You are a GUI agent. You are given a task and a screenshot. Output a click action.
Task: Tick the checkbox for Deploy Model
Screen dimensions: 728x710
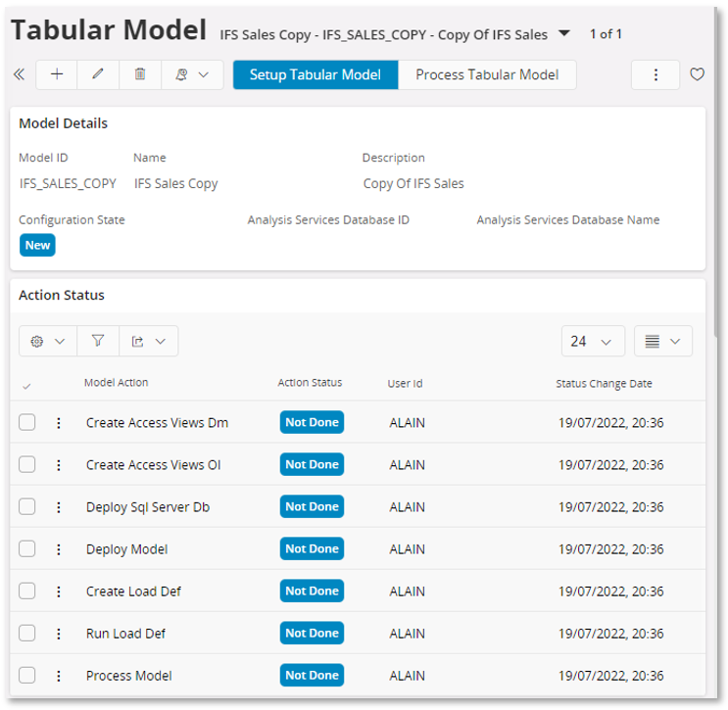click(x=26, y=549)
